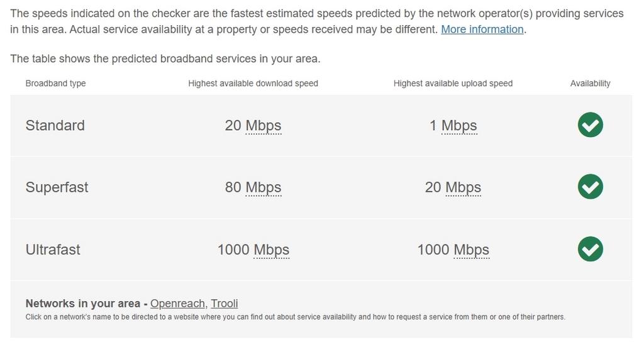
Task: Click Mbps abbreviation in Standard upload speed
Action: click(x=459, y=126)
